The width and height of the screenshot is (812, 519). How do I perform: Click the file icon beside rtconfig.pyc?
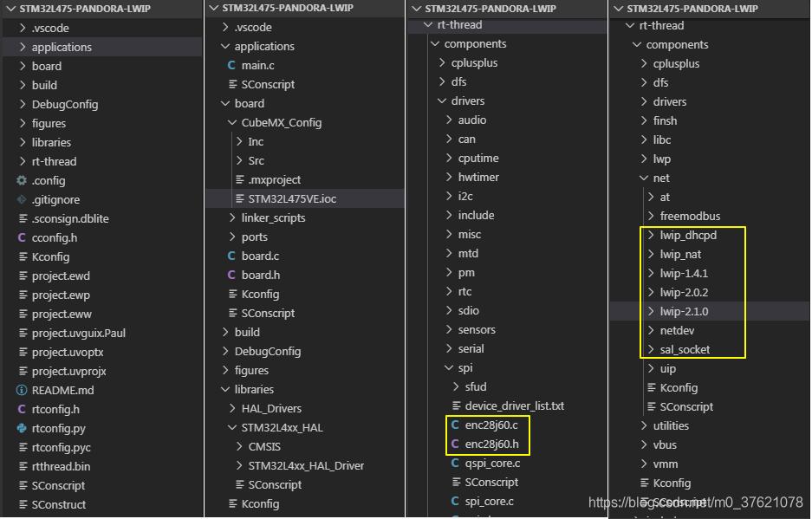click(23, 447)
